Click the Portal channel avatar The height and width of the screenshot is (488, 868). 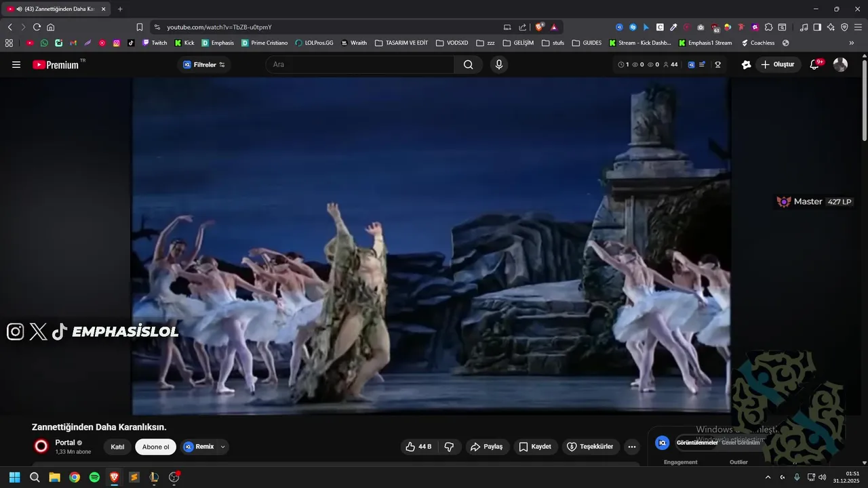click(x=41, y=446)
